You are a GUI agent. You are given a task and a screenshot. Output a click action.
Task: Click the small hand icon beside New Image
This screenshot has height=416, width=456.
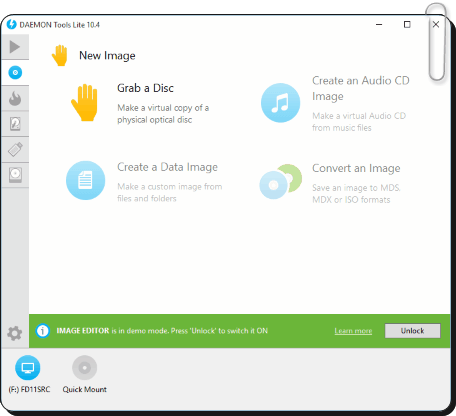coord(60,55)
